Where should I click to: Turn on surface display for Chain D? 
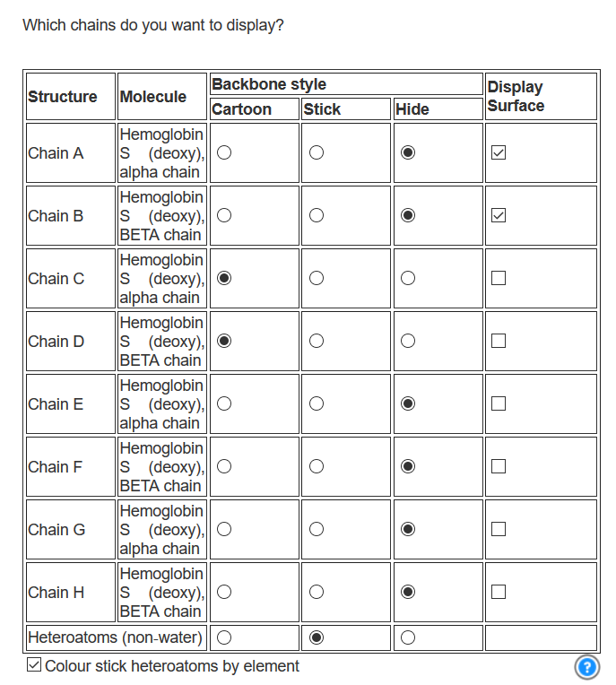point(499,341)
